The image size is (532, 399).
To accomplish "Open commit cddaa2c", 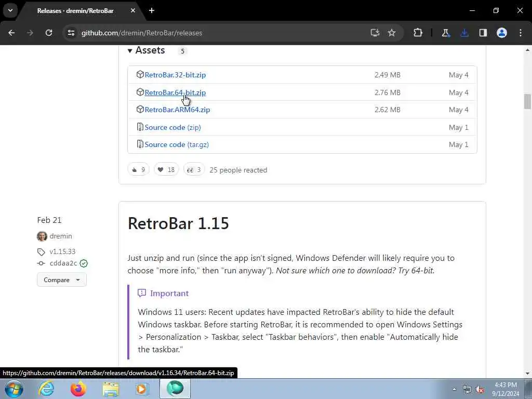I will tap(63, 263).
